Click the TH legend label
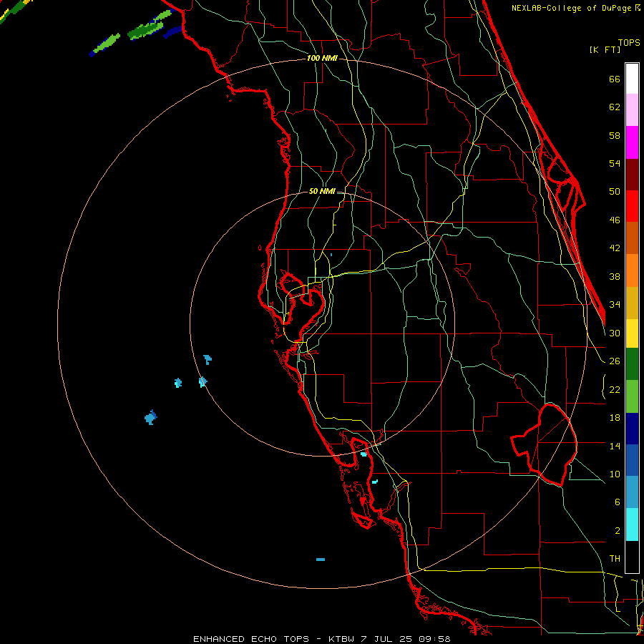Viewport: 644px width, 644px height. coord(615,559)
